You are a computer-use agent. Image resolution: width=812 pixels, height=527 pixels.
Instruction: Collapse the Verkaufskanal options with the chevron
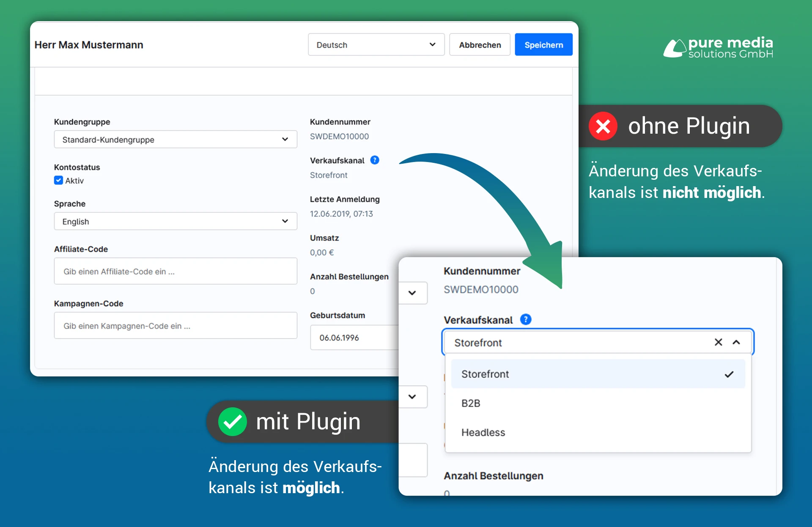[x=737, y=342]
